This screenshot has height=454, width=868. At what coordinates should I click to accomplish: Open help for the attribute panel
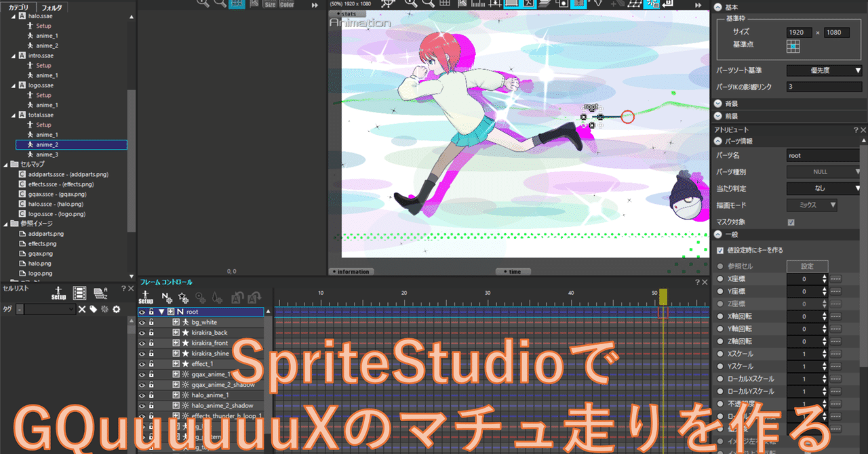[x=856, y=129]
